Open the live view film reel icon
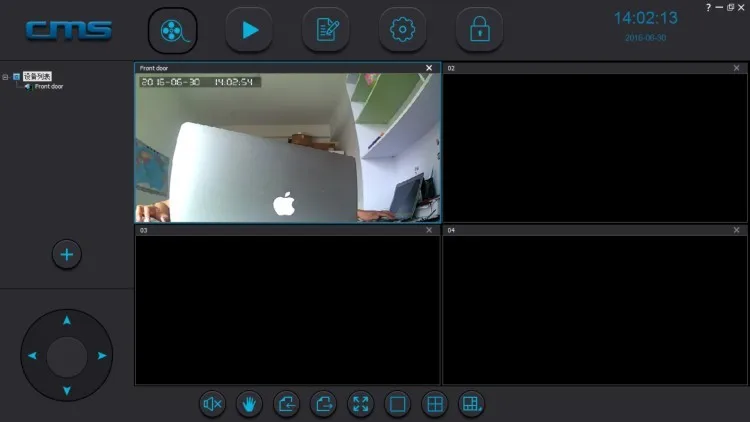The width and height of the screenshot is (750, 422). (x=172, y=30)
